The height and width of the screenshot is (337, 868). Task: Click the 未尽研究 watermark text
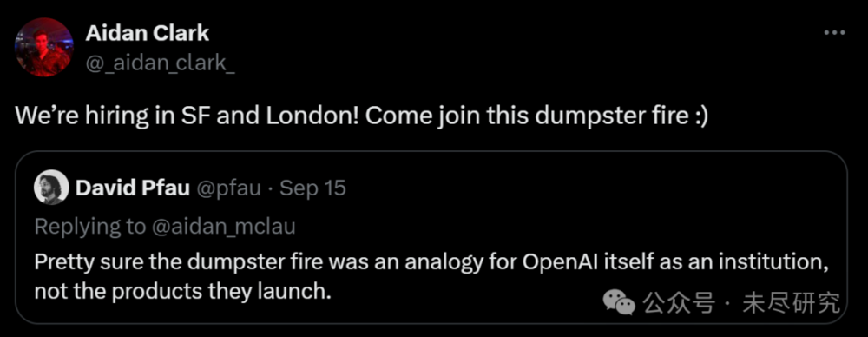[791, 303]
